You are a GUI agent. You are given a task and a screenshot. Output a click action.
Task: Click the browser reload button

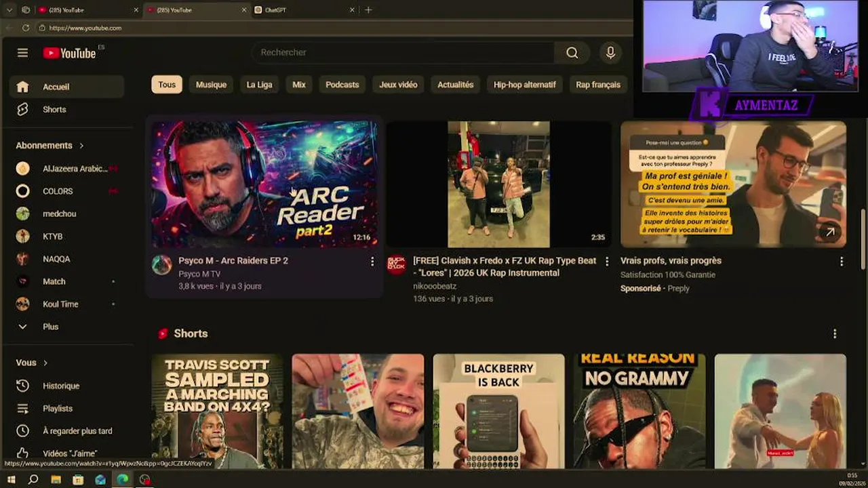pyautogui.click(x=26, y=28)
